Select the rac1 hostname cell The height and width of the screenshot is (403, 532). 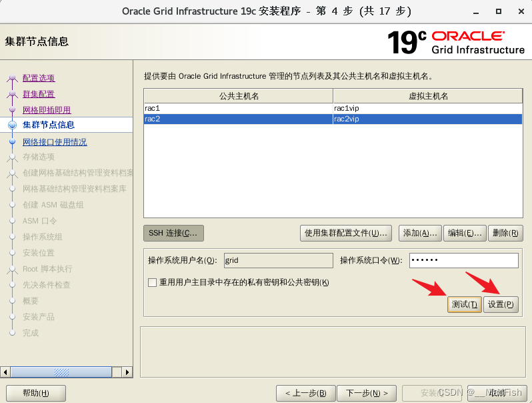pyautogui.click(x=238, y=108)
